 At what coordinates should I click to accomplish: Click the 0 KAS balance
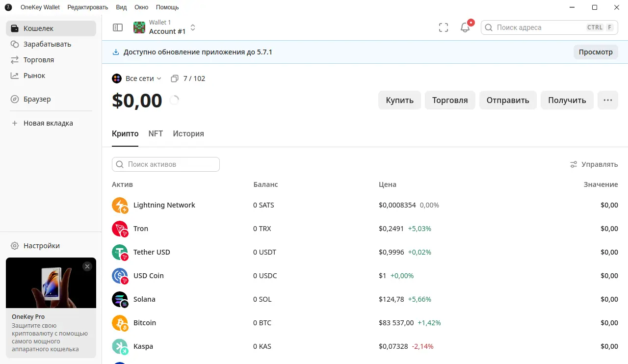click(262, 346)
